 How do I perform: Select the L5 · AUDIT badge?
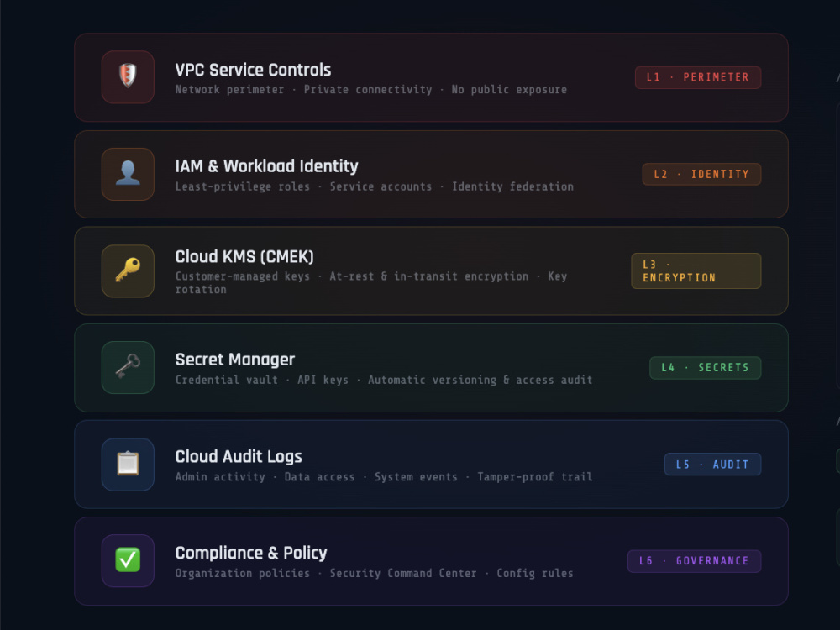coord(713,465)
